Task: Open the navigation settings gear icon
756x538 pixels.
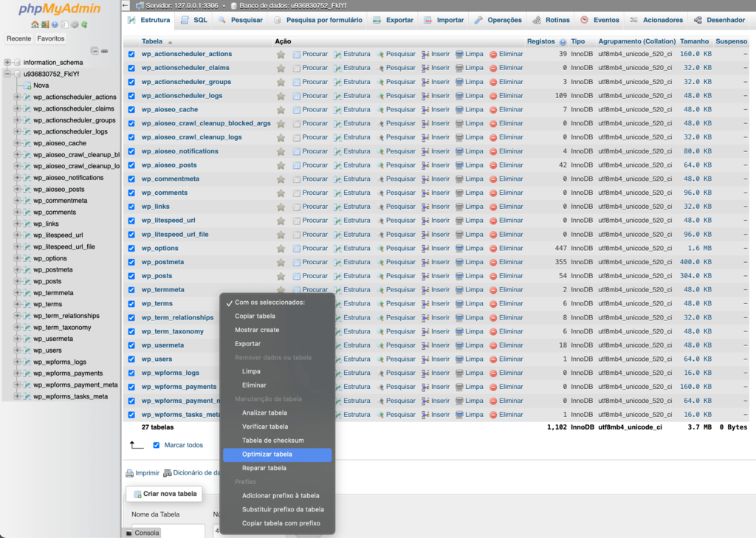Action: pos(75,24)
